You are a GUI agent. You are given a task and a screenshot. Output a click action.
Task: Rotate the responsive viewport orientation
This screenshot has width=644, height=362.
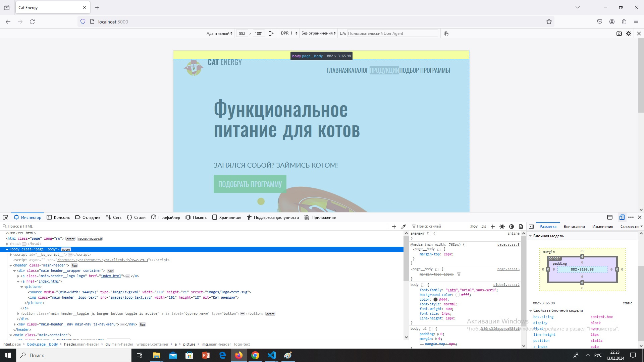coord(271,33)
